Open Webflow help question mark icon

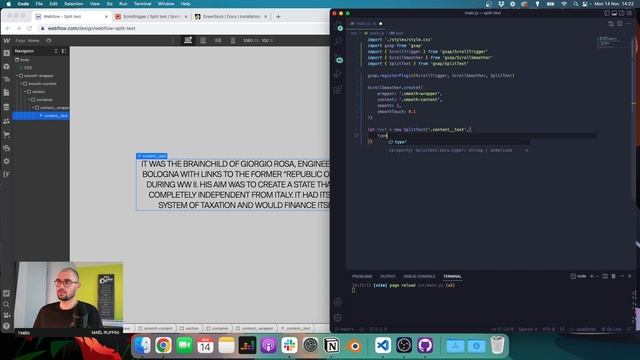(x=7, y=326)
